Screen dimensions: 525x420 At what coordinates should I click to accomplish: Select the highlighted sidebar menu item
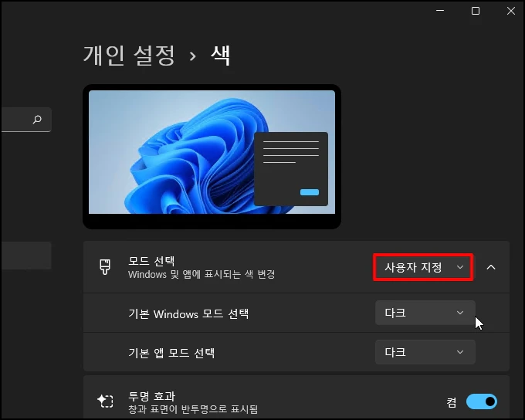pyautogui.click(x=26, y=256)
